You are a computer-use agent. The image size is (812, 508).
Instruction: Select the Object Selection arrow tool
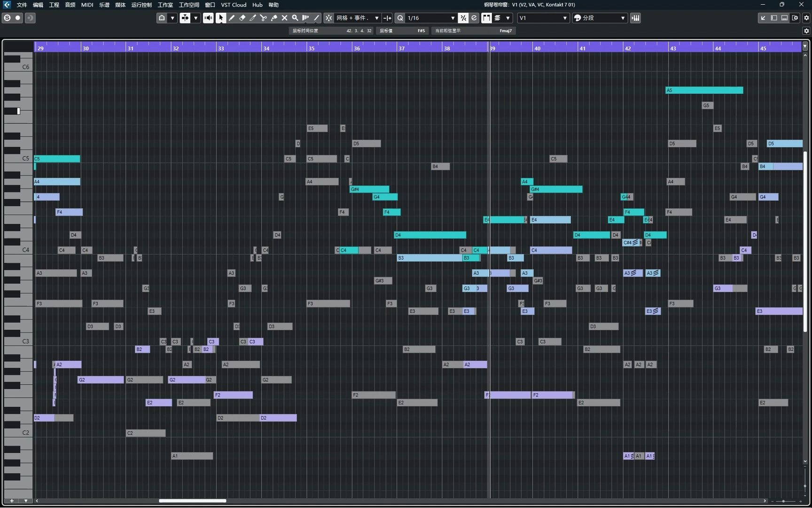point(221,18)
